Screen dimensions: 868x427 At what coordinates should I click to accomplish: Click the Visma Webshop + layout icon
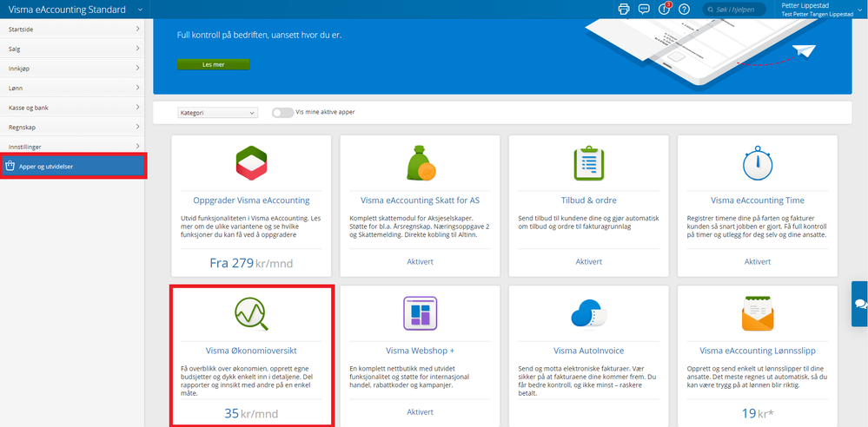tap(421, 313)
